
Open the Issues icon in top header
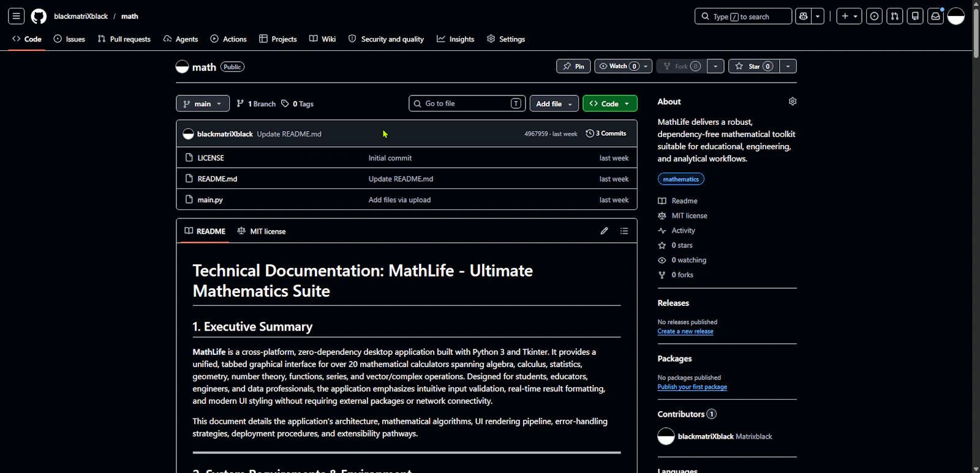point(875,17)
